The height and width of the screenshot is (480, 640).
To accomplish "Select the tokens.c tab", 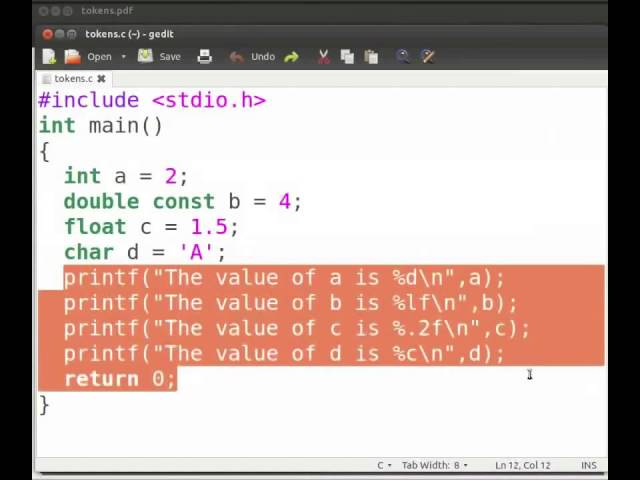I will coord(72,78).
